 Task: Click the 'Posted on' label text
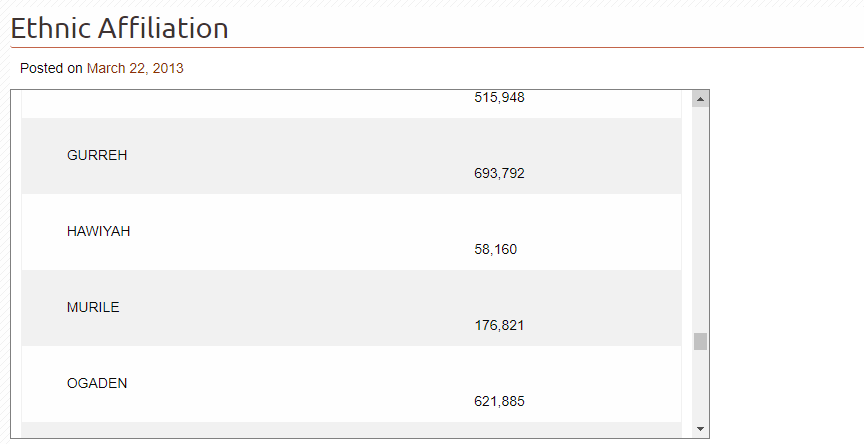pyautogui.click(x=51, y=69)
